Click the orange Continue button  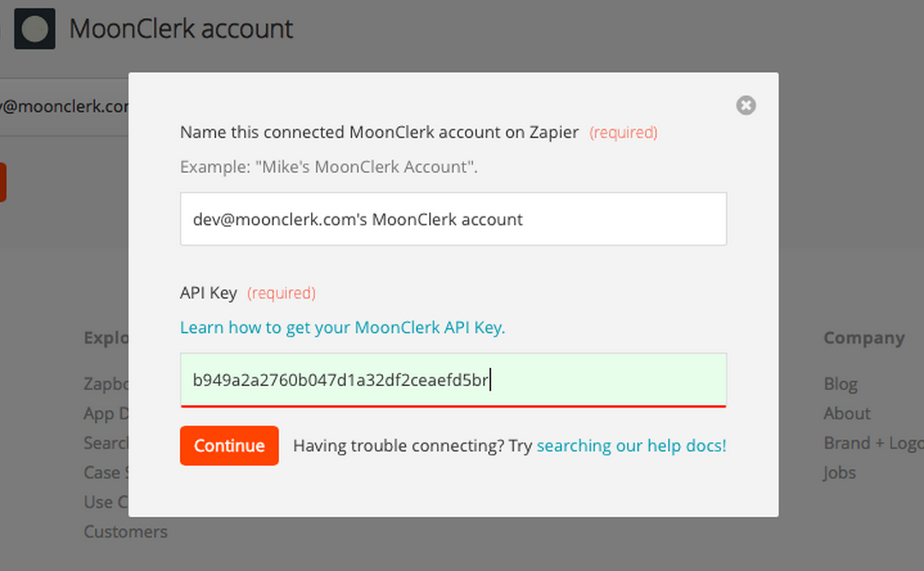pos(230,445)
